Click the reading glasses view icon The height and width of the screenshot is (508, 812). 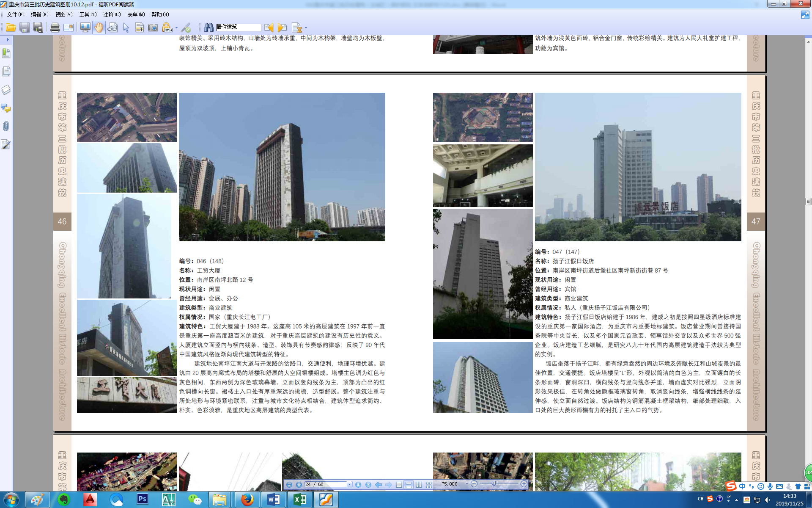tap(112, 28)
